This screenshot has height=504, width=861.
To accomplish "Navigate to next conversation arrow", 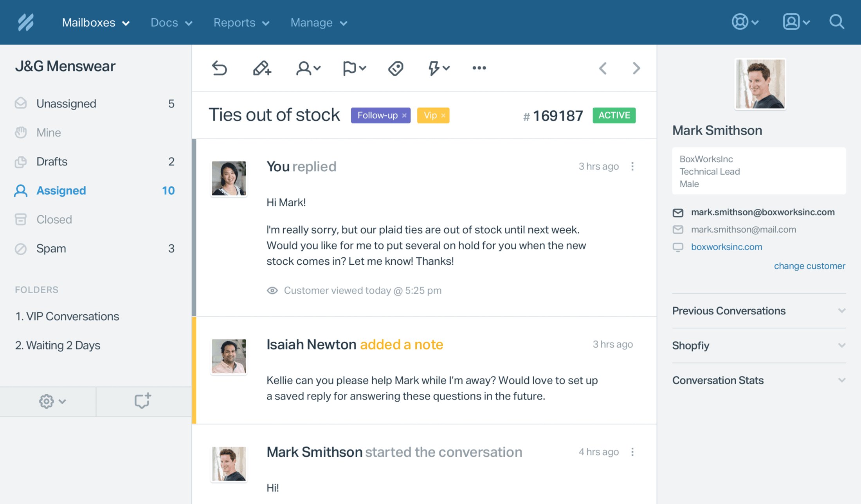I will pyautogui.click(x=636, y=67).
